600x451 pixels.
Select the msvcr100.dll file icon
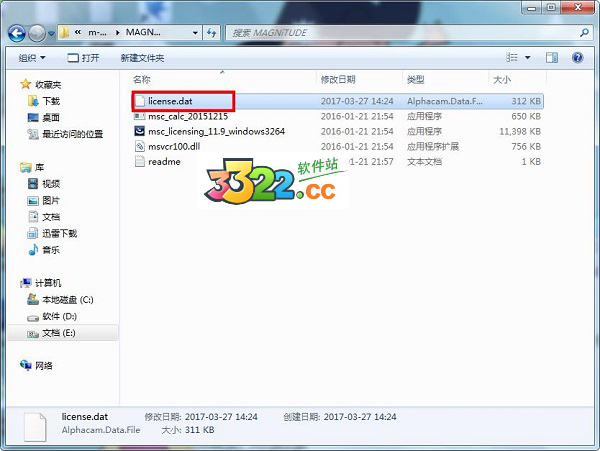pyautogui.click(x=140, y=146)
